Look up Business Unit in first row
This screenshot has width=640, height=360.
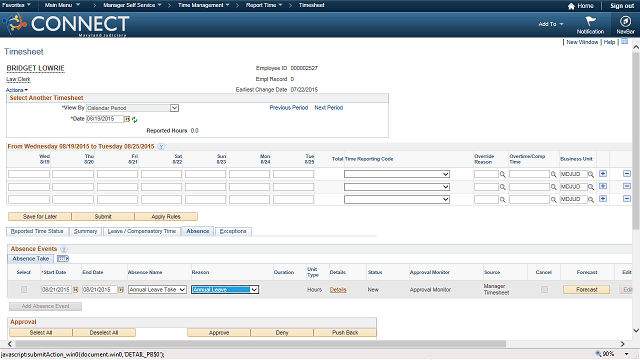click(591, 174)
